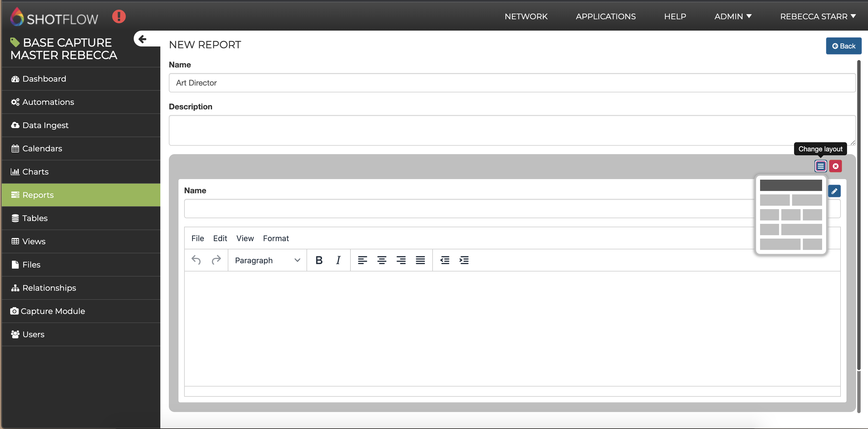Collapse sidebar with the left arrow icon

(x=142, y=39)
